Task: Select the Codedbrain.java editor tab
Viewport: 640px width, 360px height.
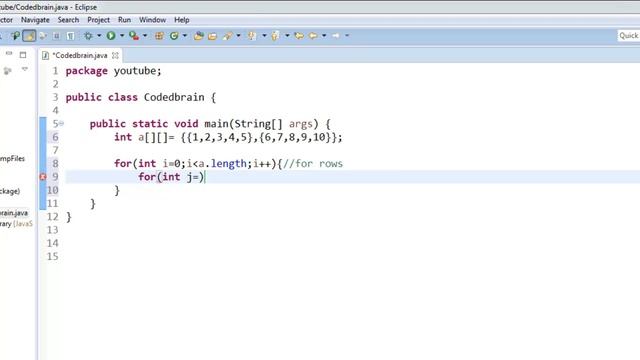Action: click(x=80, y=56)
